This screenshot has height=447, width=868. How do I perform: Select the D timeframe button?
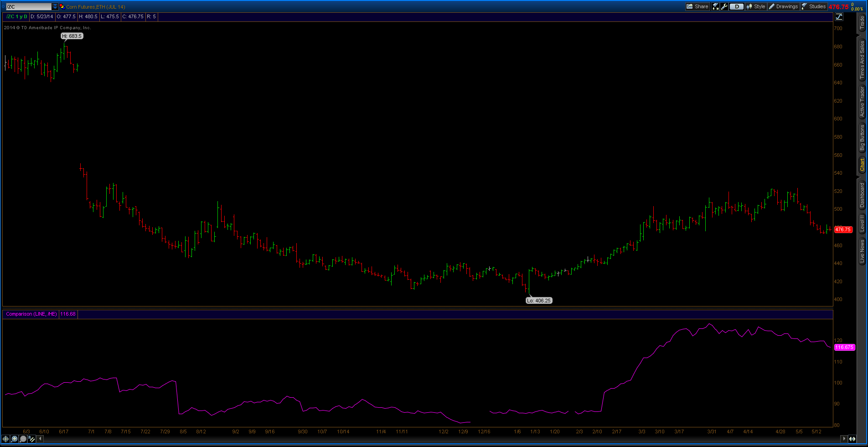(x=737, y=6)
